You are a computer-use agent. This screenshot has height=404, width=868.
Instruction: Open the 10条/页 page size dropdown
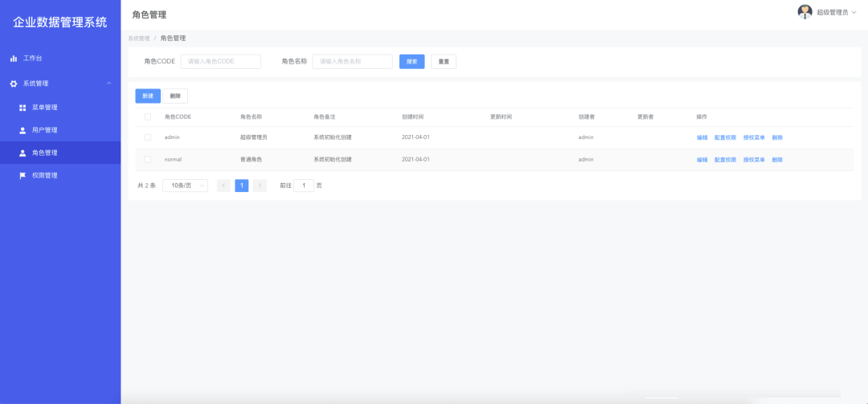pyautogui.click(x=186, y=186)
